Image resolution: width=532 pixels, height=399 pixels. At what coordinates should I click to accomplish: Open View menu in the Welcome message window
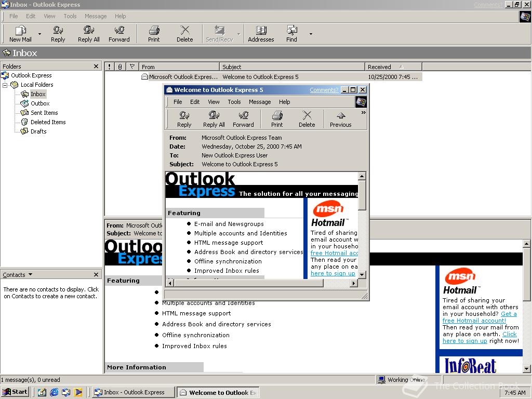click(214, 102)
